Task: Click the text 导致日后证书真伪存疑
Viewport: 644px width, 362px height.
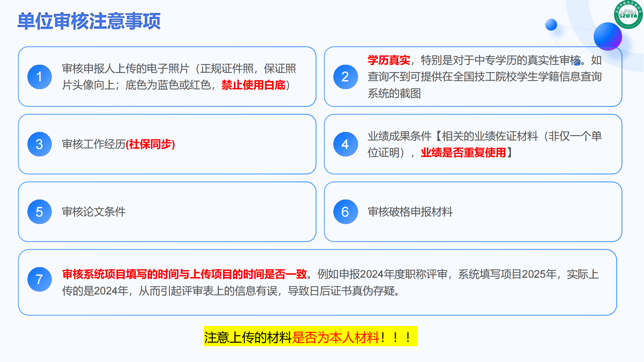Action: (x=341, y=291)
